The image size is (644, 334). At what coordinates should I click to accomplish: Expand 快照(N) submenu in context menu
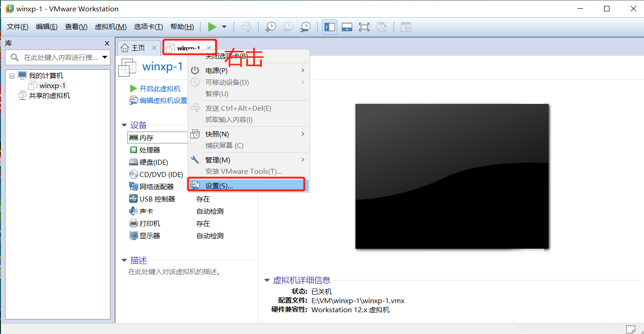click(x=249, y=134)
